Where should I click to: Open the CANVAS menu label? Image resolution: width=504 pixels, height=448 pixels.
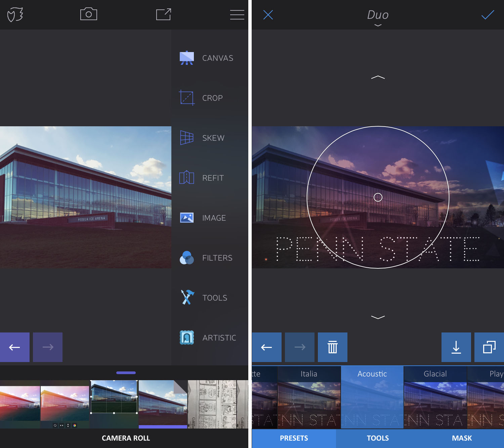(x=218, y=58)
